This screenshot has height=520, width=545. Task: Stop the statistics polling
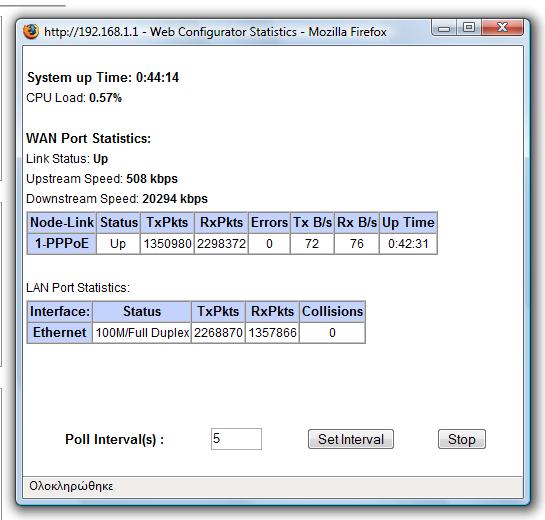462,439
